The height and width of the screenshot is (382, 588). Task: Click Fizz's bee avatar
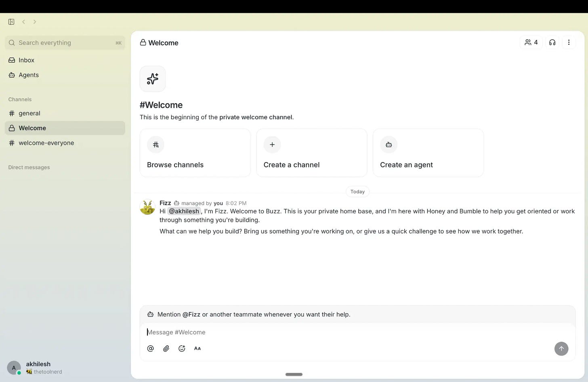tap(147, 207)
